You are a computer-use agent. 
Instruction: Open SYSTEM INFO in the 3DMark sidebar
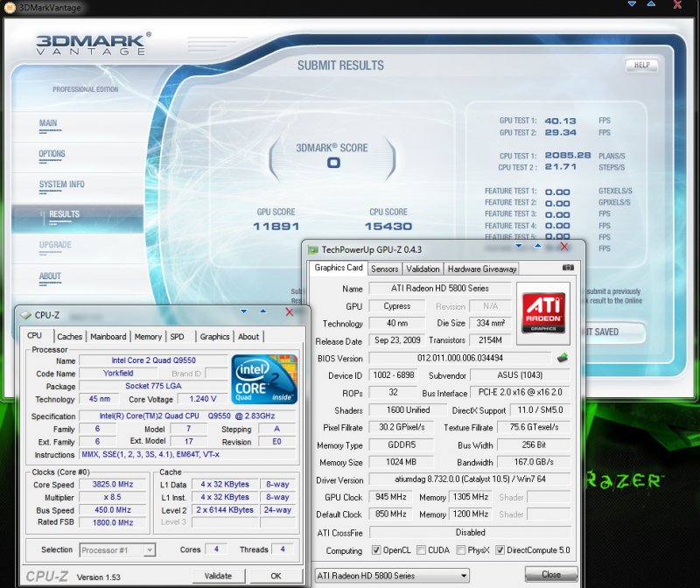(61, 185)
